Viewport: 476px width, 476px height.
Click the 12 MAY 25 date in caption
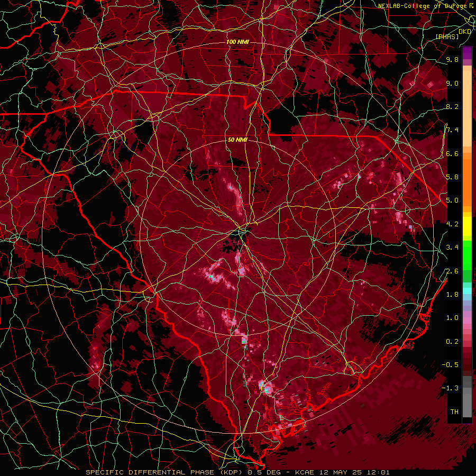[341, 472]
